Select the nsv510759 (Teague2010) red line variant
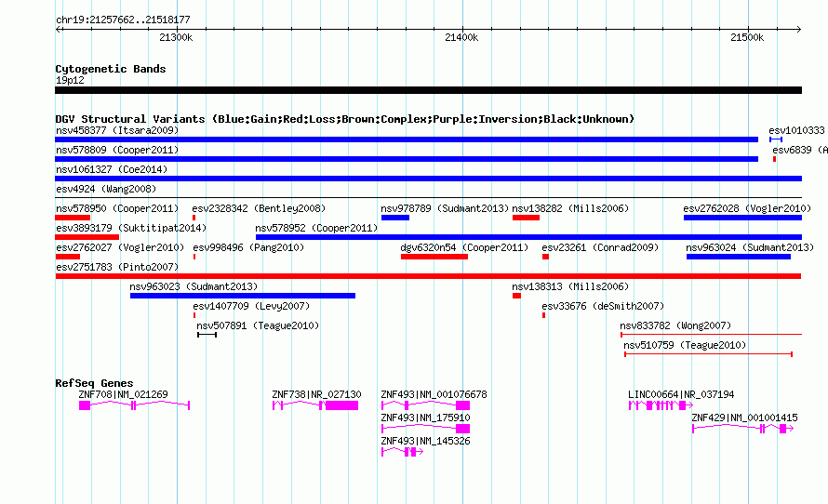This screenshot has width=828, height=504. click(x=708, y=354)
